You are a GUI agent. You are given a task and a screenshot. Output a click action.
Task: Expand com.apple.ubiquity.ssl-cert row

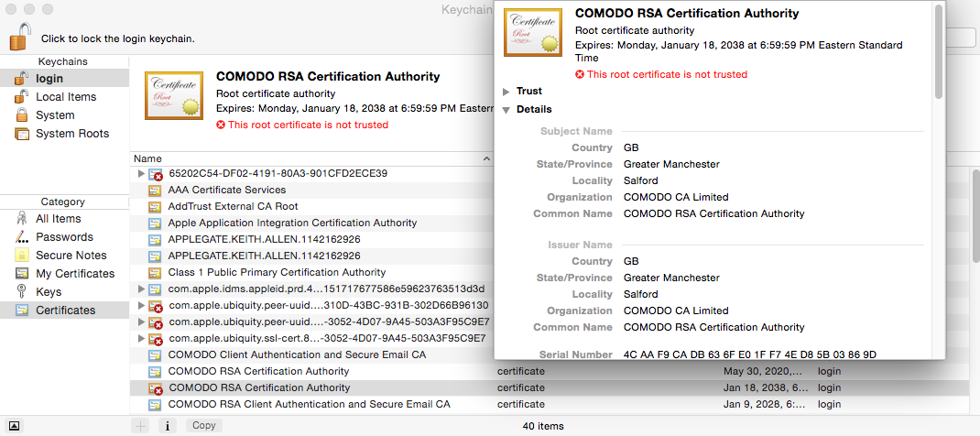141,339
